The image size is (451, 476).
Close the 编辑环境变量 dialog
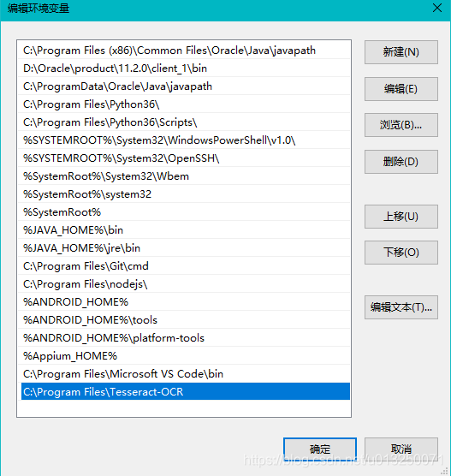437,9
